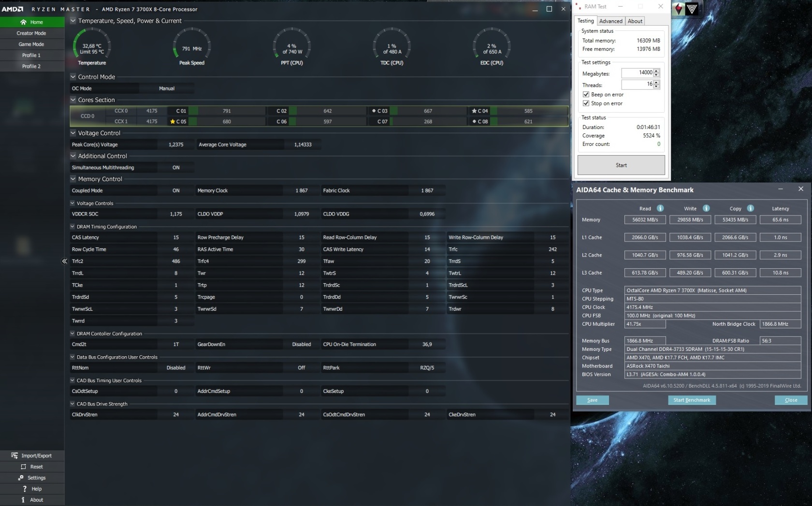Click Coupled Mode ON value

pyautogui.click(x=176, y=191)
